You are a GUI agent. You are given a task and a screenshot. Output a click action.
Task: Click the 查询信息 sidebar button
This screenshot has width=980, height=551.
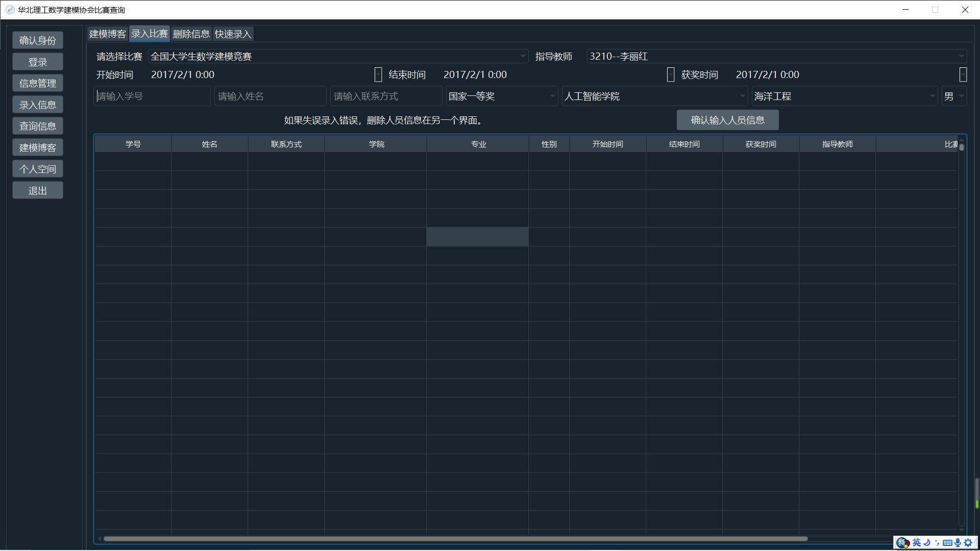tap(38, 126)
